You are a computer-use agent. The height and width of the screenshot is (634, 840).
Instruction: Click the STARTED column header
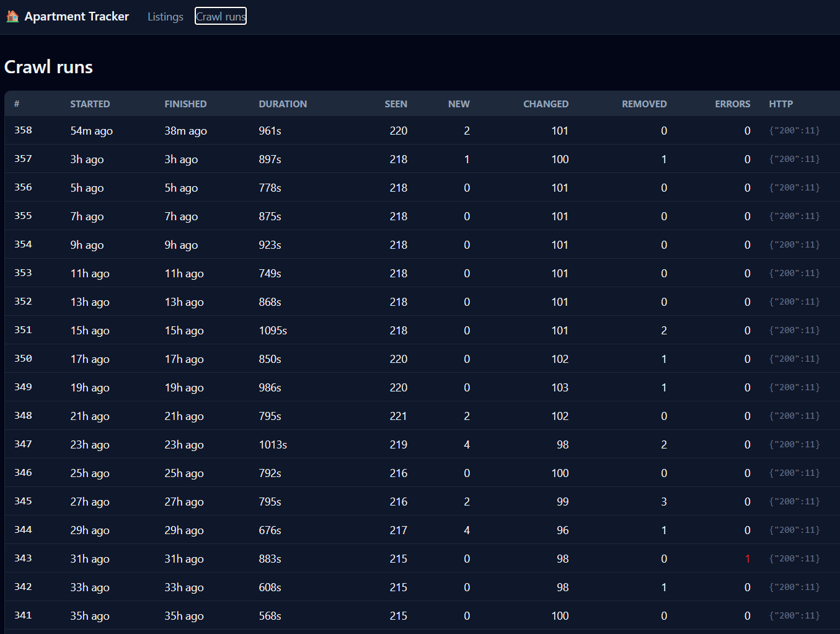[x=90, y=104]
